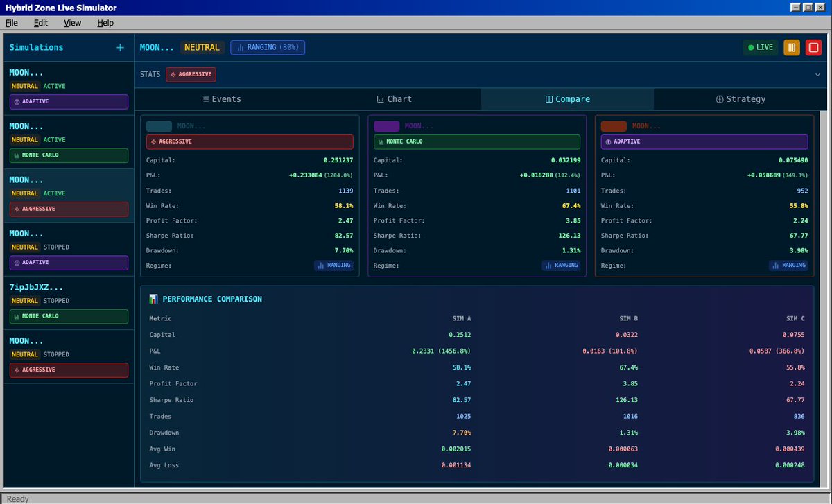Click the RANGING regime badge in the MONTE CARLO card
This screenshot has width=832, height=504.
561,266
